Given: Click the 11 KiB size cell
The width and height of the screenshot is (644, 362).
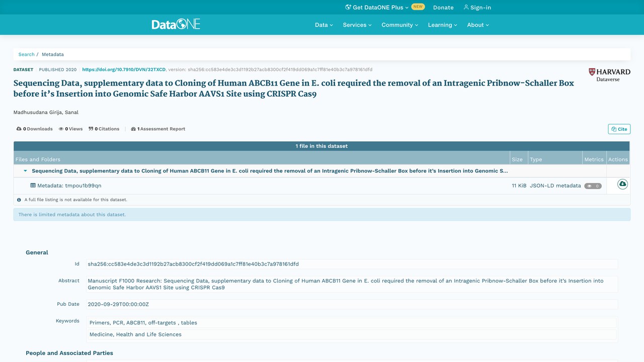Looking at the screenshot, I should coord(519,186).
